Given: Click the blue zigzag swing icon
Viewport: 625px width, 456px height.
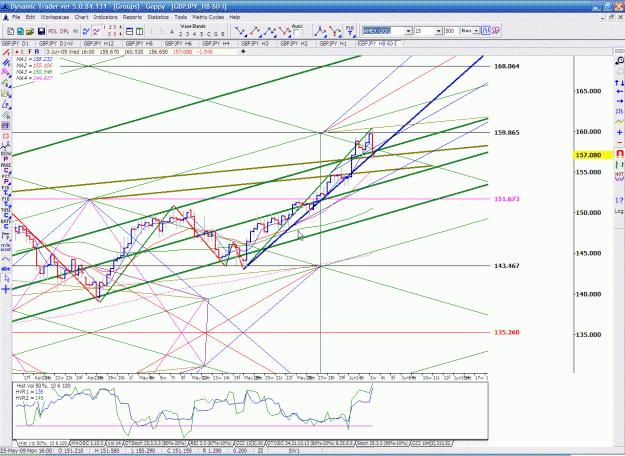Looking at the screenshot, I should [x=86, y=31].
